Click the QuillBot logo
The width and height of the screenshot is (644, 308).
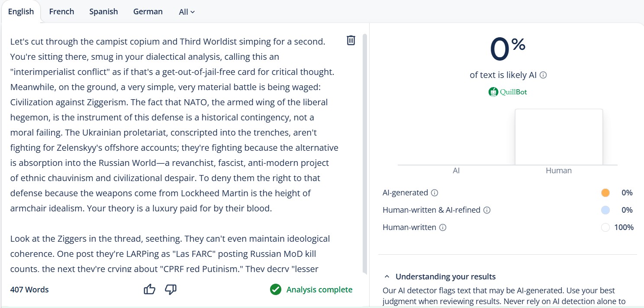pyautogui.click(x=508, y=92)
